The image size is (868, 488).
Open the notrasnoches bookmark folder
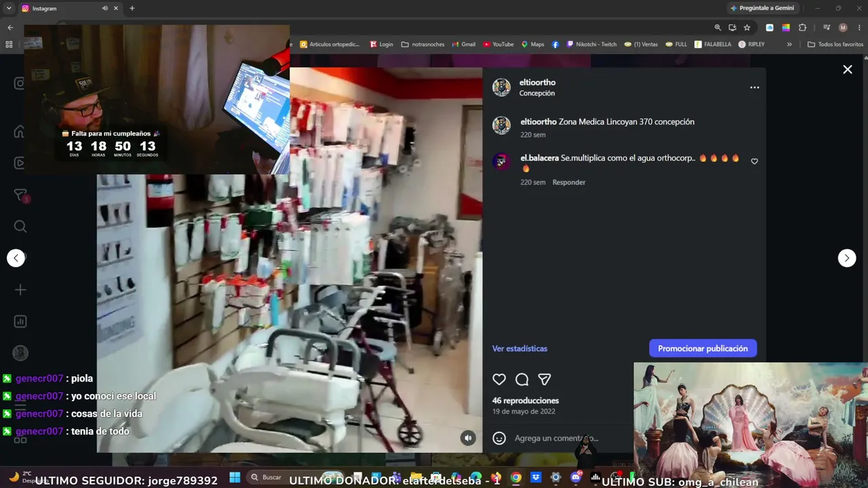(x=422, y=44)
